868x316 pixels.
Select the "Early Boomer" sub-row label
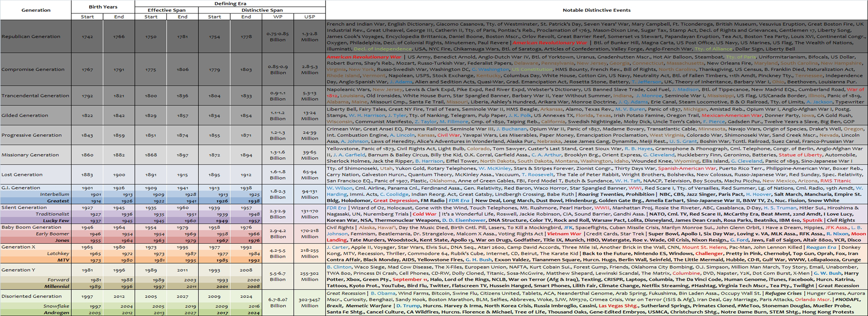coord(36,234)
